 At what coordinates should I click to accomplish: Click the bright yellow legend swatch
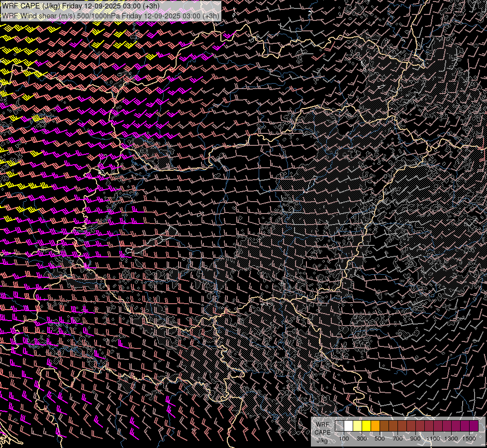pos(367,426)
